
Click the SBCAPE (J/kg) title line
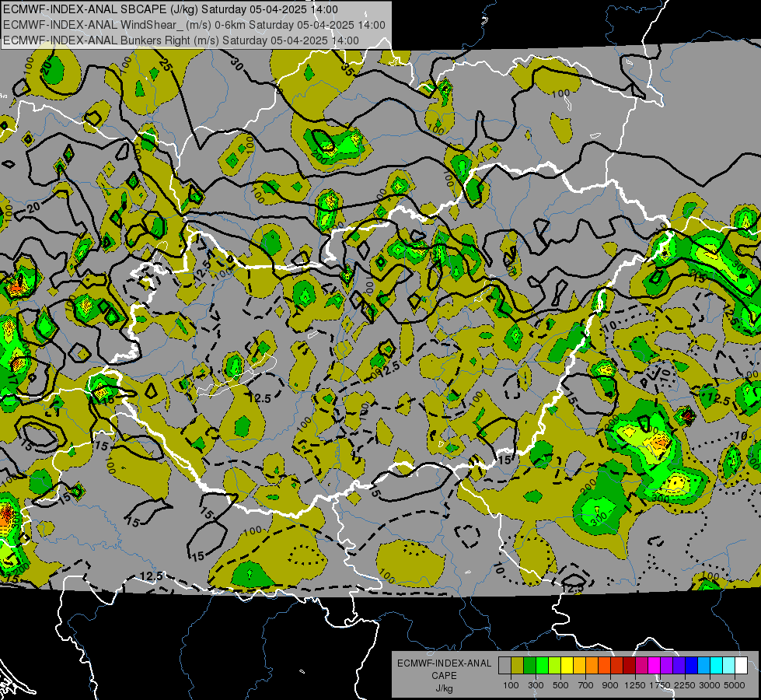170,9
